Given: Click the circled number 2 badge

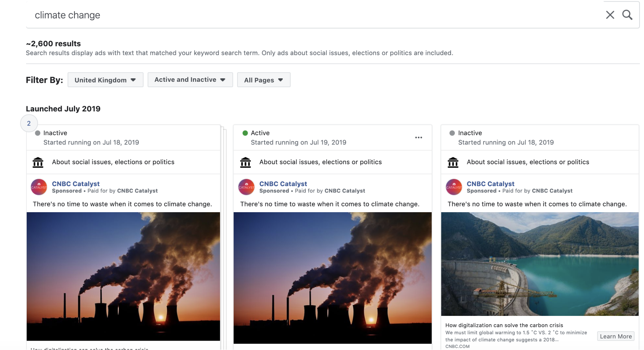Looking at the screenshot, I should (x=29, y=123).
